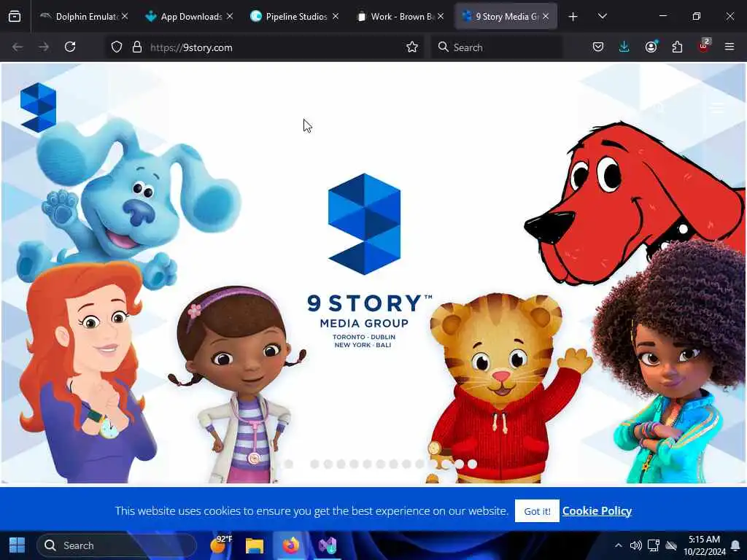Image resolution: width=747 pixels, height=560 pixels.
Task: Open the tracking protection shield panel
Action: click(x=117, y=47)
